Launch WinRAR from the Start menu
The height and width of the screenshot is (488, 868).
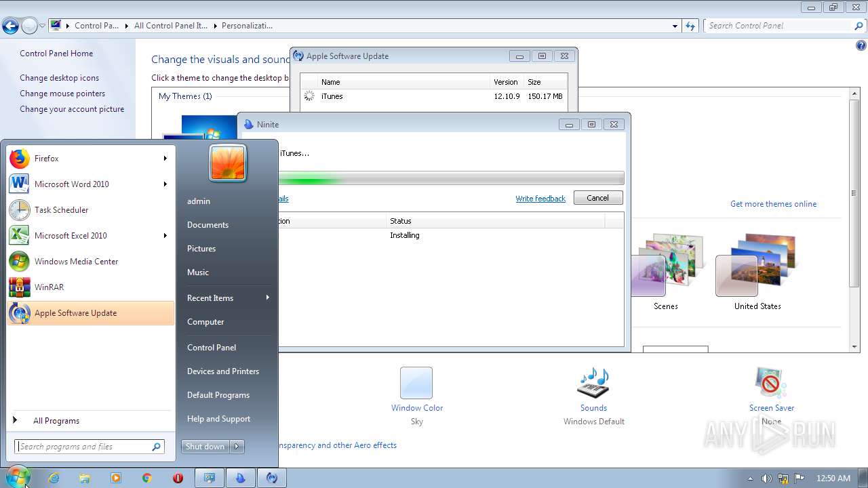pos(91,287)
